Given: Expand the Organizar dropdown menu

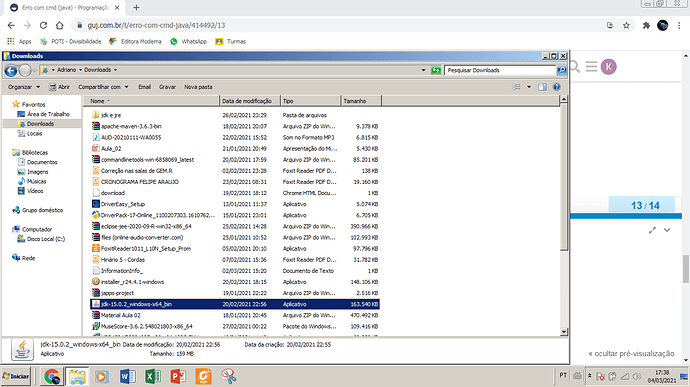Looking at the screenshot, I should click(x=24, y=87).
